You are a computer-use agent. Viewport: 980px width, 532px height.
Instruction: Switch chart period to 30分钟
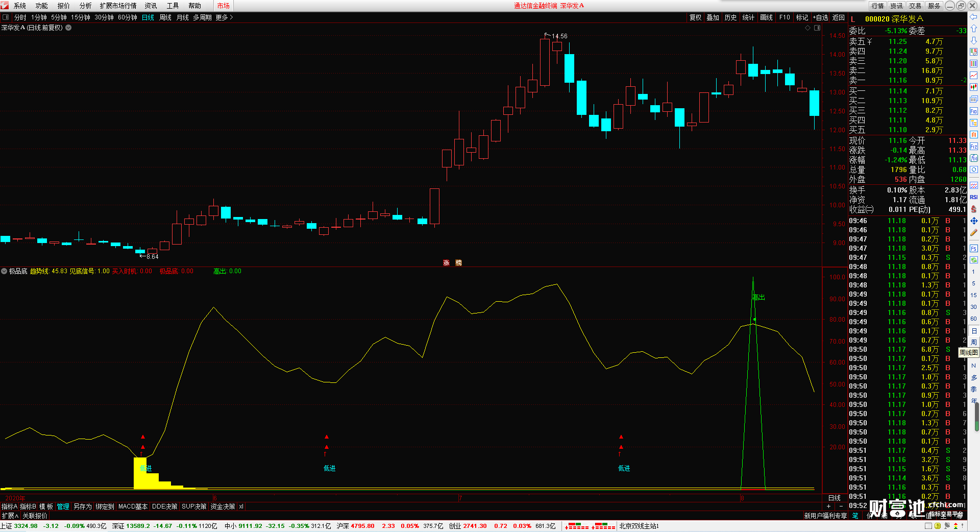104,17
